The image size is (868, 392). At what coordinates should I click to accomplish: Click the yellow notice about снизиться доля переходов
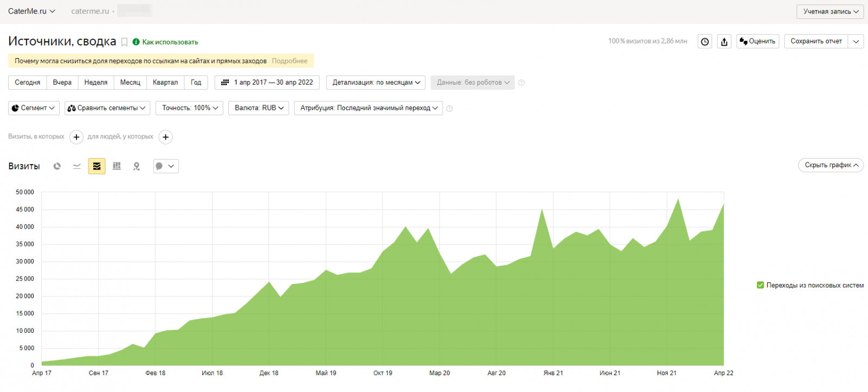point(161,61)
